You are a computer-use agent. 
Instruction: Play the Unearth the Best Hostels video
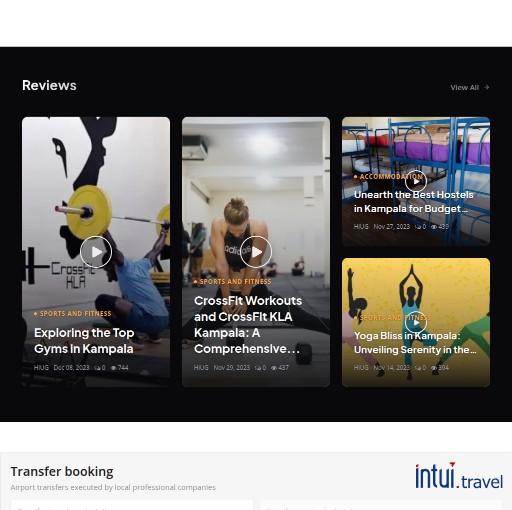pos(416,181)
